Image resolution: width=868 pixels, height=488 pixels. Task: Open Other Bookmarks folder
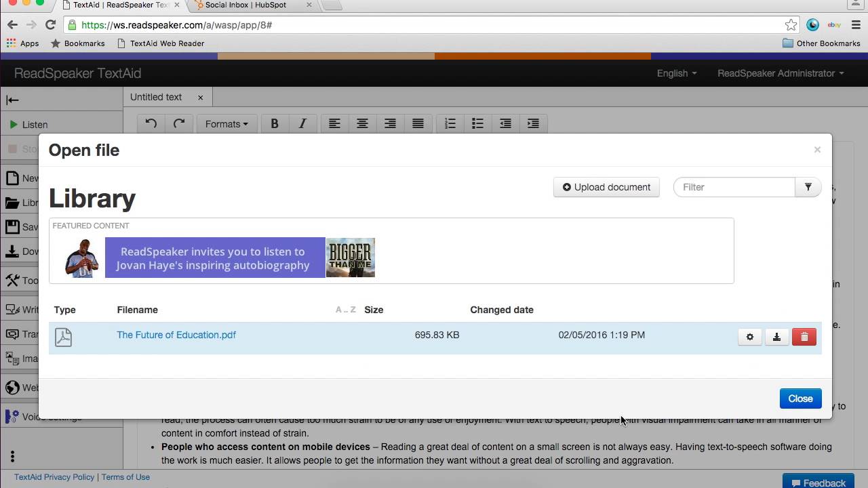click(x=821, y=43)
